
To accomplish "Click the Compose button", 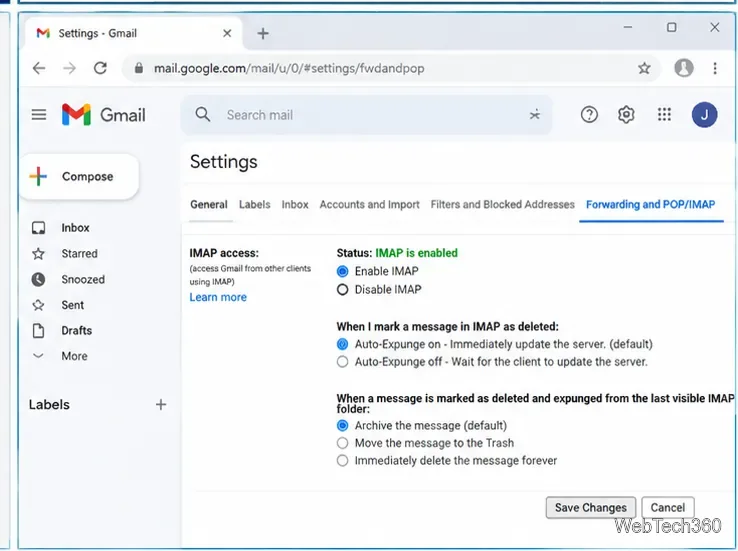I will pos(80,176).
